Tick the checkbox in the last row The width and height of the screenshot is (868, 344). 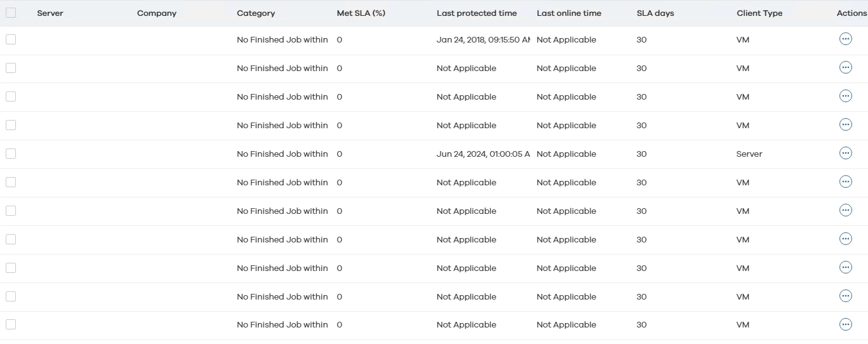(x=11, y=324)
